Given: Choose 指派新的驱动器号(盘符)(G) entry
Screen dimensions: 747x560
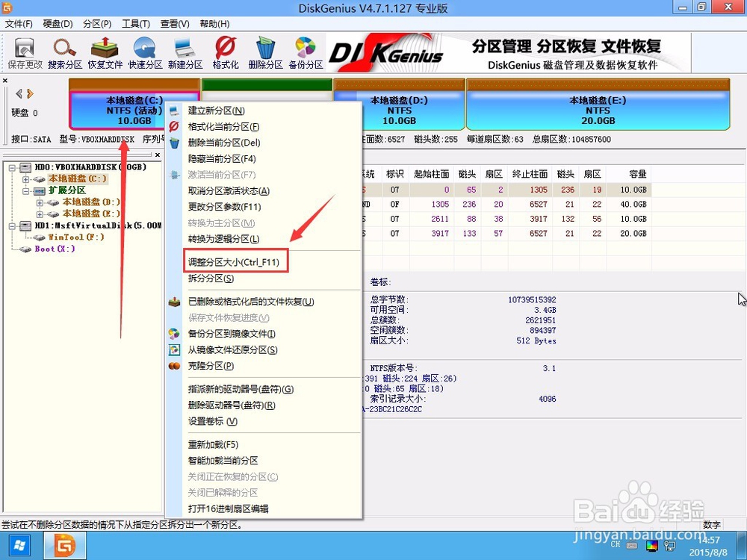Looking at the screenshot, I should tap(241, 389).
